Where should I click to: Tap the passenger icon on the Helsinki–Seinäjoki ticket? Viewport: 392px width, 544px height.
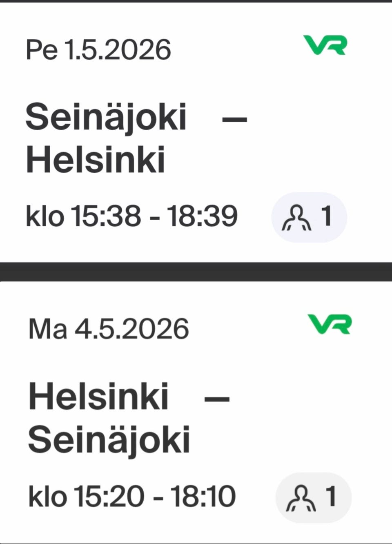301,497
